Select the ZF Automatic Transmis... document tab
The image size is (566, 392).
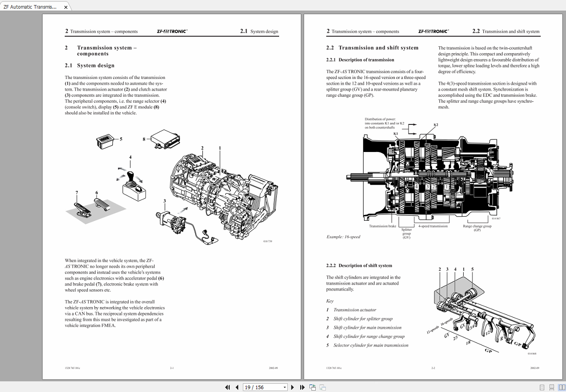coord(30,7)
